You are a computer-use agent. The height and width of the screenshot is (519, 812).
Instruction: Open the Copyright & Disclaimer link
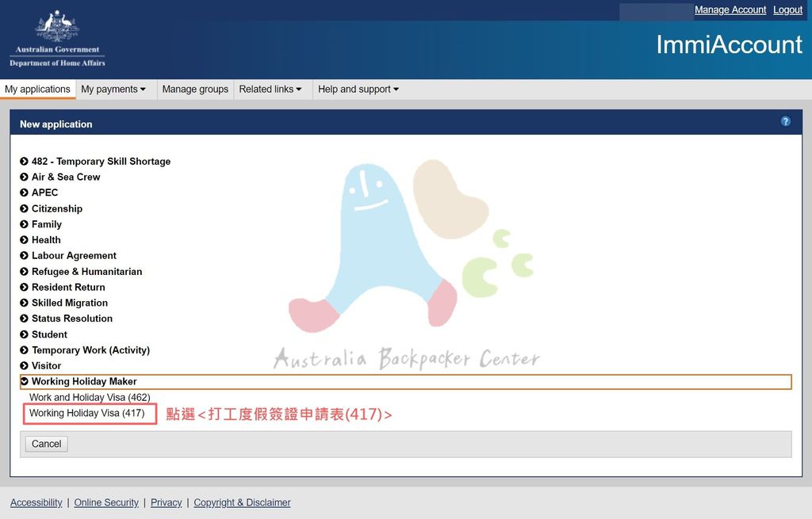[242, 502]
